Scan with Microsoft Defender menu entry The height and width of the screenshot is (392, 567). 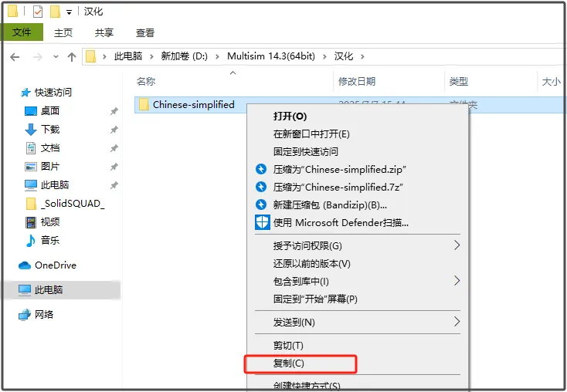click(341, 223)
